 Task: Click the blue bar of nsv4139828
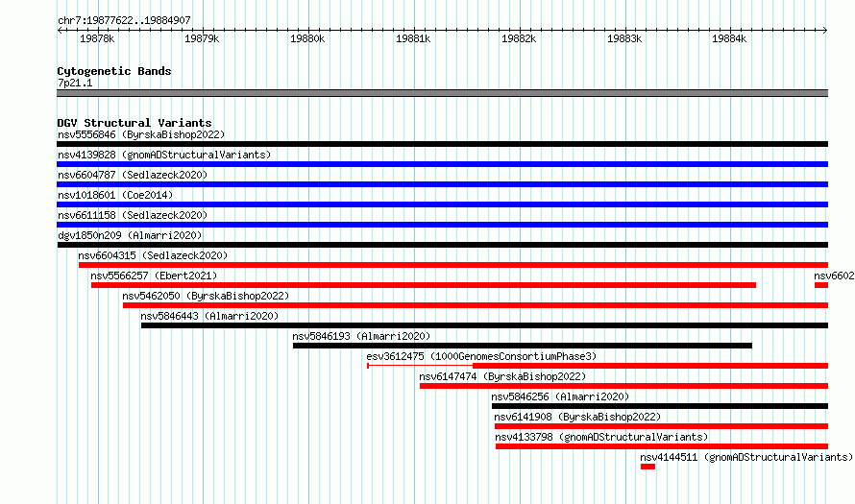[x=442, y=164]
